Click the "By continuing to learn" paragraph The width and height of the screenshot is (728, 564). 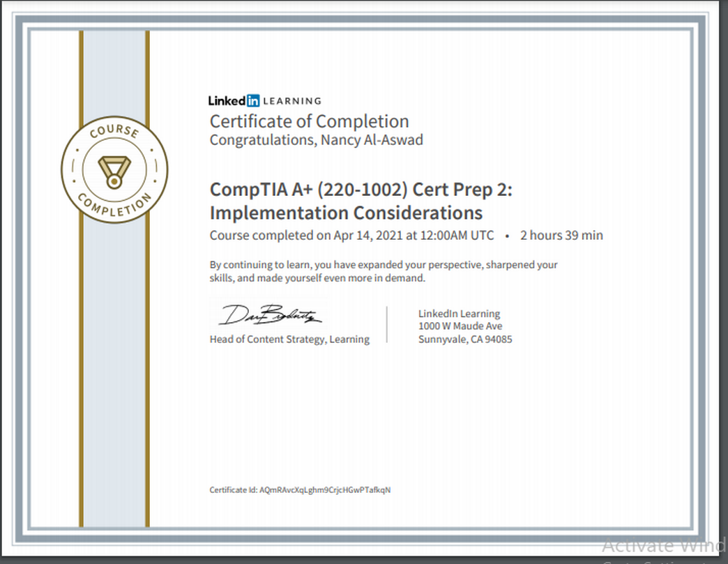pyautogui.click(x=384, y=271)
